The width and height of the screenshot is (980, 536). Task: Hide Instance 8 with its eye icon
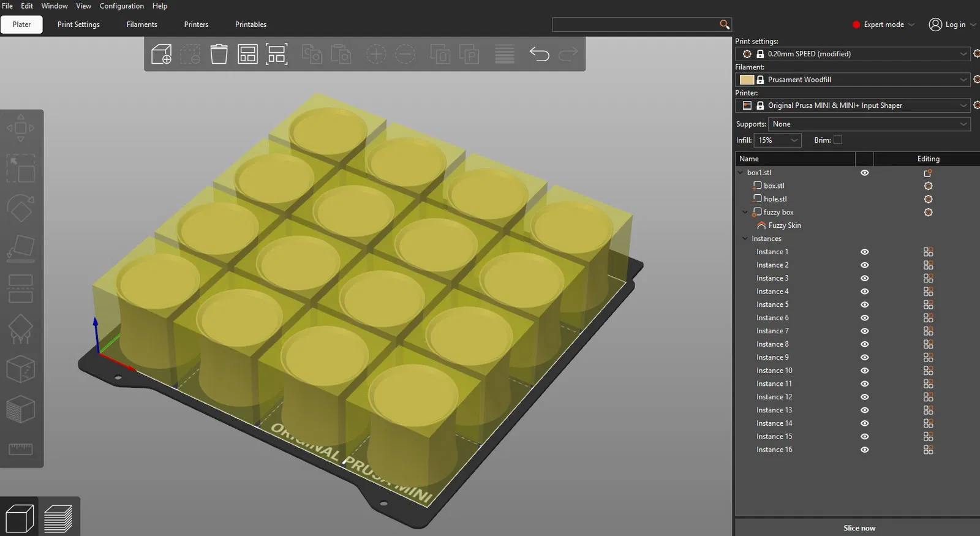[x=864, y=344]
